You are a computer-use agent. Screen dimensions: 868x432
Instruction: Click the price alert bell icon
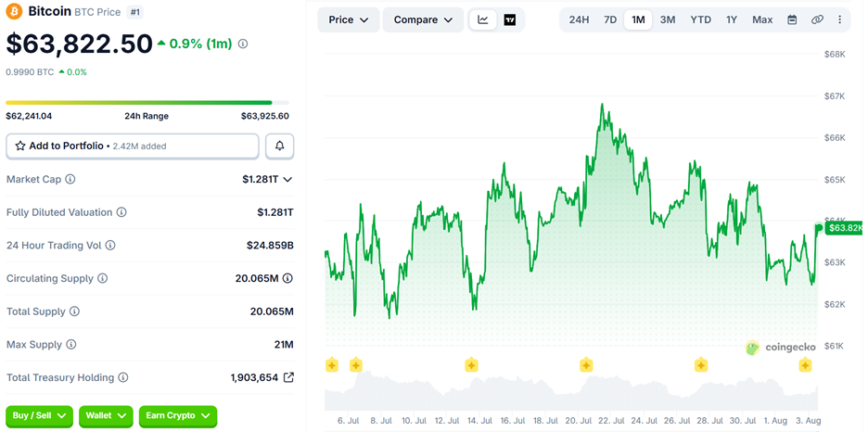pyautogui.click(x=279, y=146)
